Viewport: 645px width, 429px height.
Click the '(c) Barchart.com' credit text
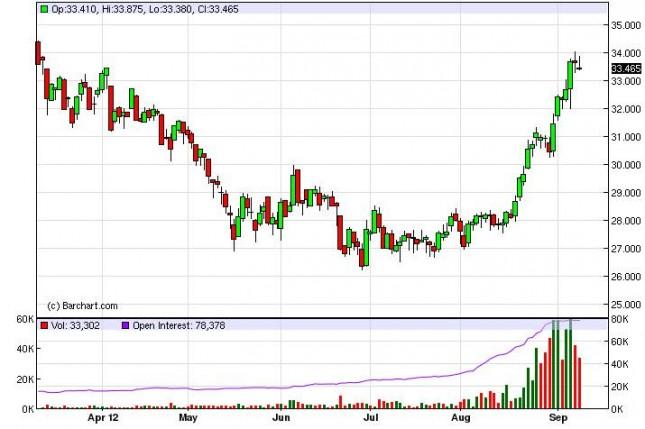point(83,306)
